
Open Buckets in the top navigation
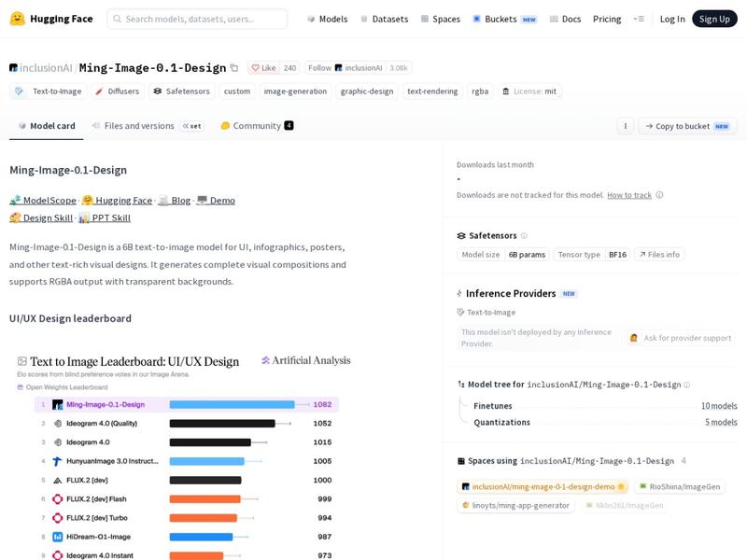tap(504, 19)
